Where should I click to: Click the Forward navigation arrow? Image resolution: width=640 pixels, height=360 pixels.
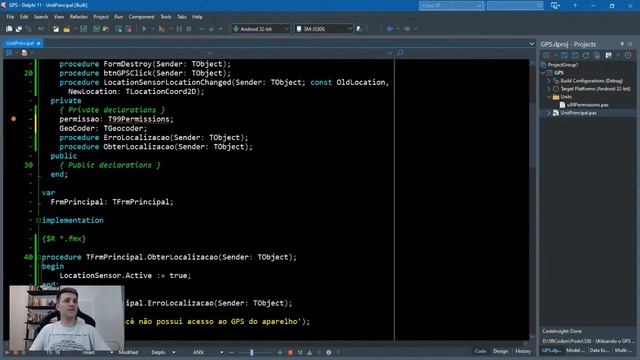pyautogui.click(x=407, y=29)
